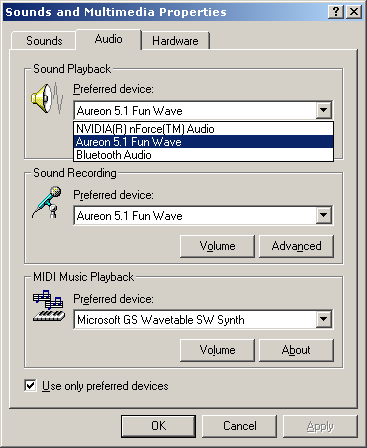This screenshot has height=448, width=367.
Task: Click the About button for MIDI device
Action: 296,350
